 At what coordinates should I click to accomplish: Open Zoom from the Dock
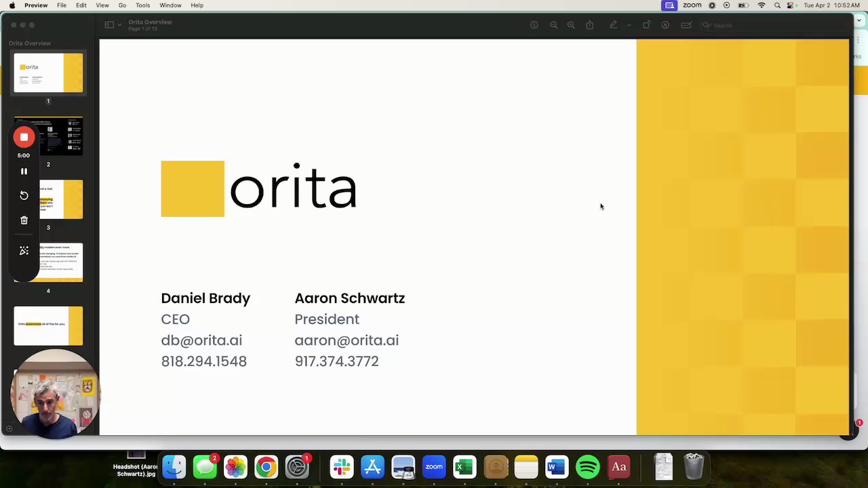pos(434,467)
